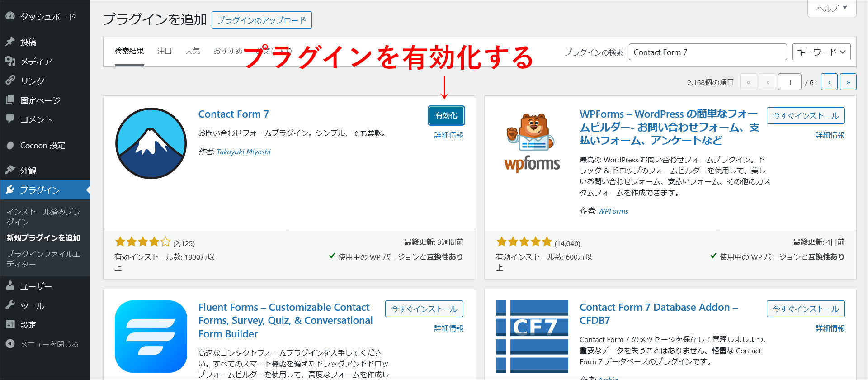This screenshot has height=380, width=868.
Task: Click the plugin search input field
Action: pyautogui.click(x=708, y=52)
